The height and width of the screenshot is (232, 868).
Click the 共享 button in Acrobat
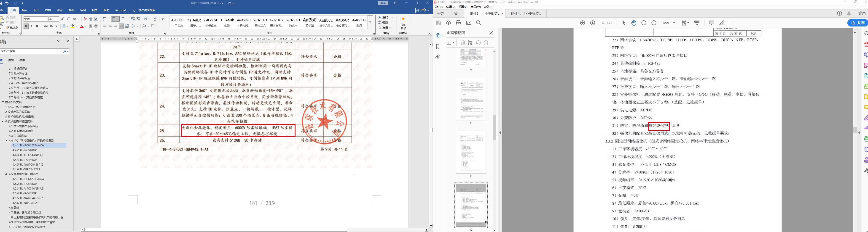857,23
